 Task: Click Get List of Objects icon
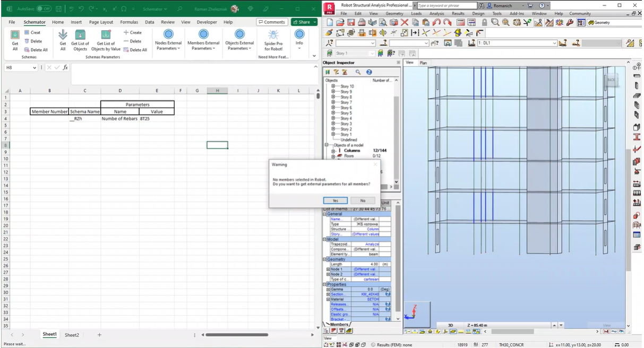coord(80,36)
